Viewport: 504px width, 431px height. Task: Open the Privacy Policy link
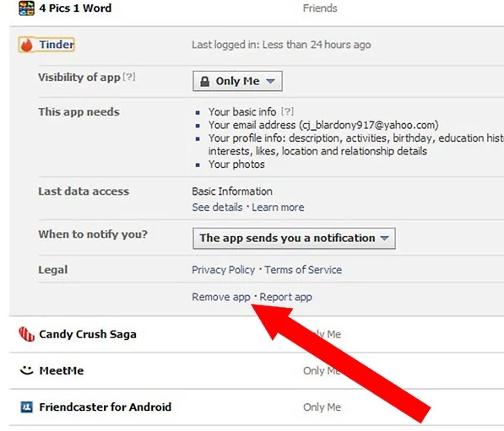coord(224,270)
